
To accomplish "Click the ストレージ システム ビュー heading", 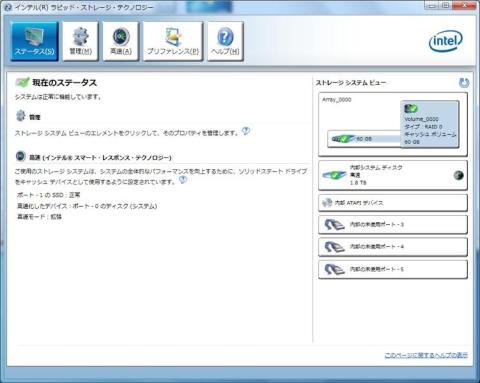I will click(x=351, y=83).
